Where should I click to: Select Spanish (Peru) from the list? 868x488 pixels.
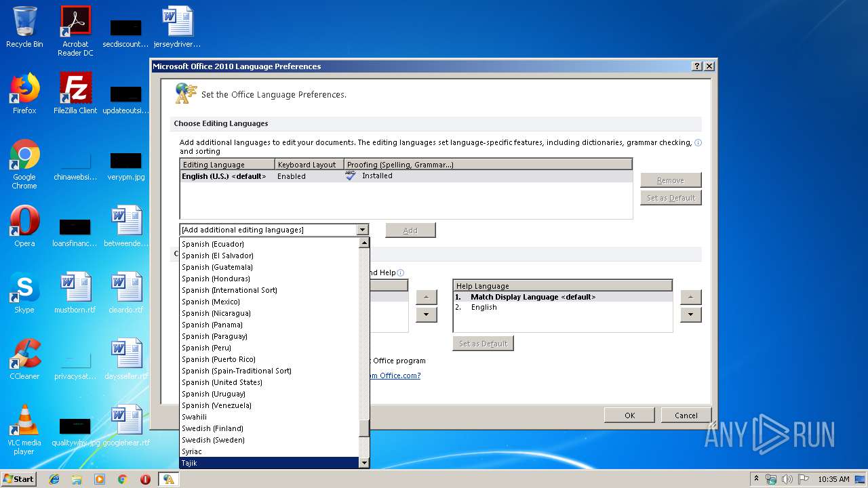pyautogui.click(x=269, y=348)
